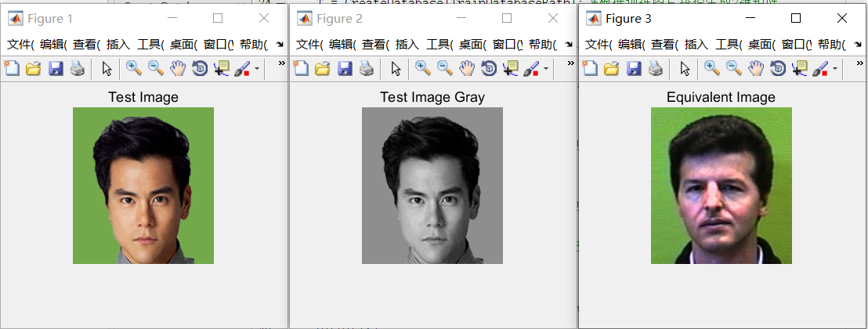The image size is (868, 329).
Task: Click Open File icon in Figure 1
Action: click(x=33, y=69)
